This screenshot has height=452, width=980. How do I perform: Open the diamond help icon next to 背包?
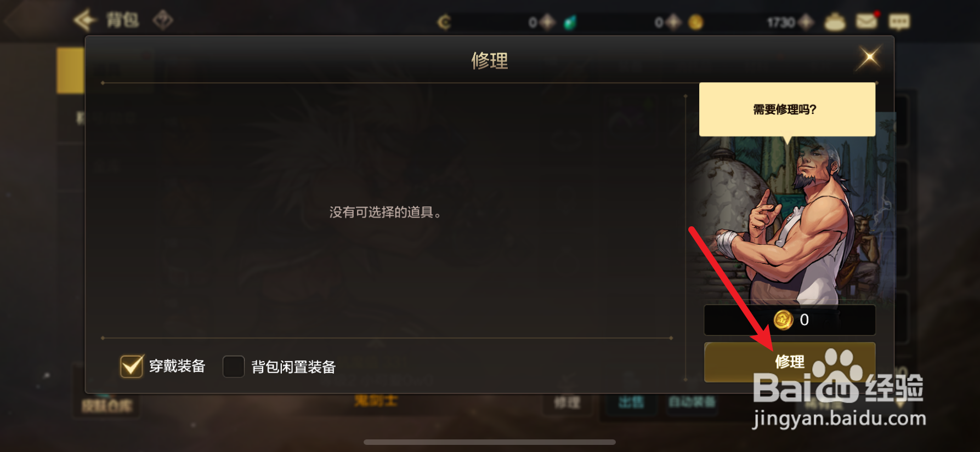pos(163,20)
